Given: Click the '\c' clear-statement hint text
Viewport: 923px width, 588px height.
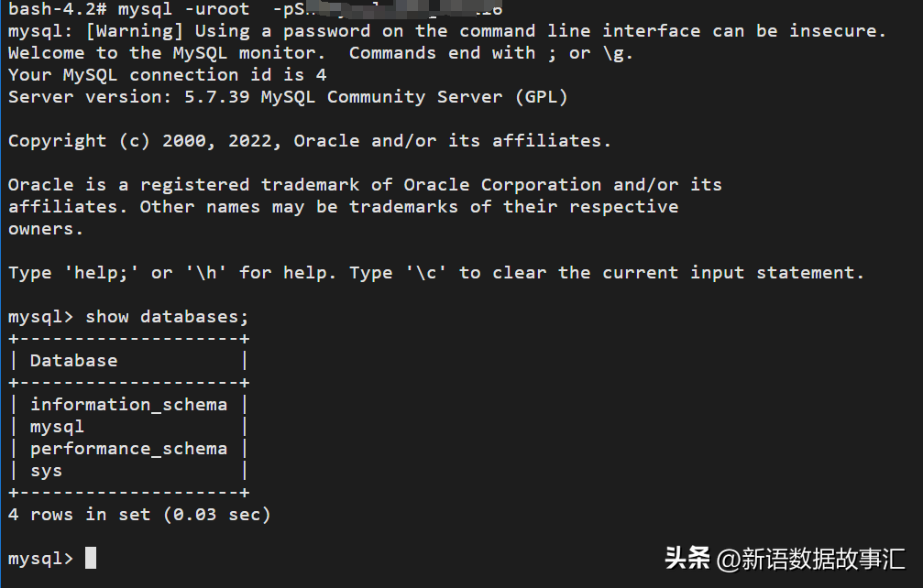Looking at the screenshot, I should (x=425, y=273).
